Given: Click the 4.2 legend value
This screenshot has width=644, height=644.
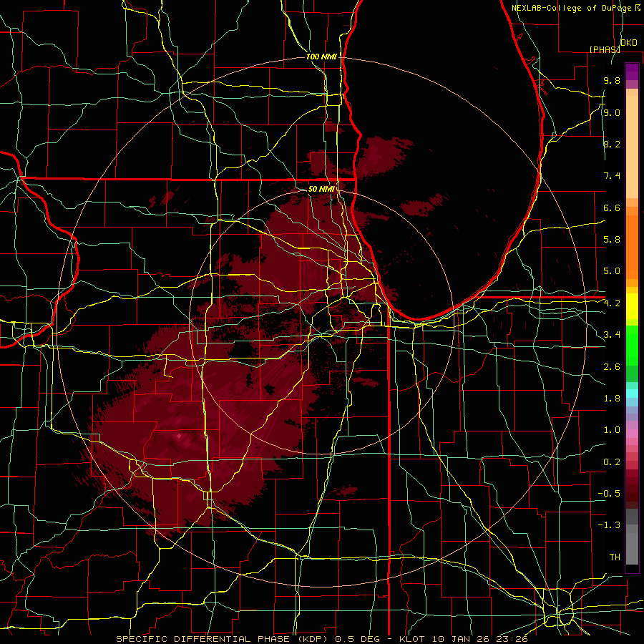Looking at the screenshot, I should pyautogui.click(x=612, y=303).
